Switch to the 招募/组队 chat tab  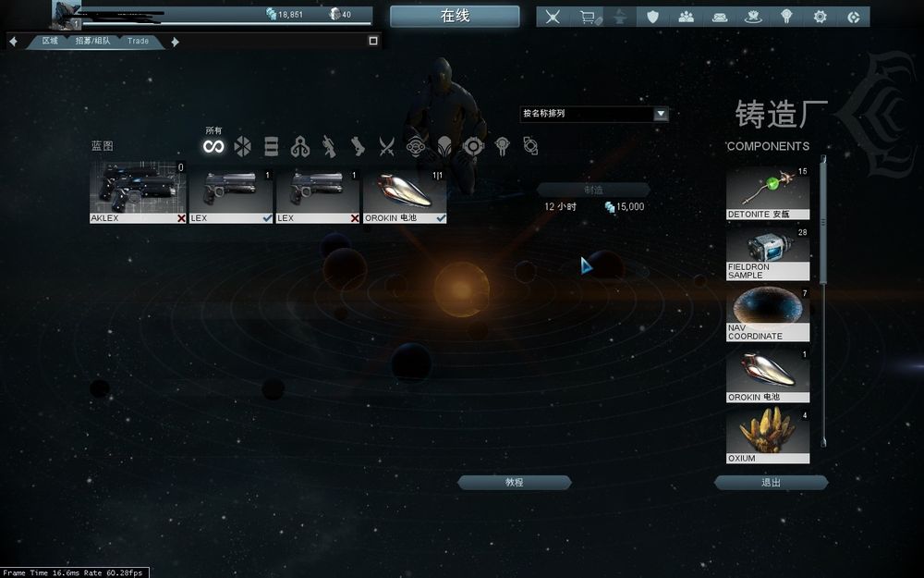92,41
